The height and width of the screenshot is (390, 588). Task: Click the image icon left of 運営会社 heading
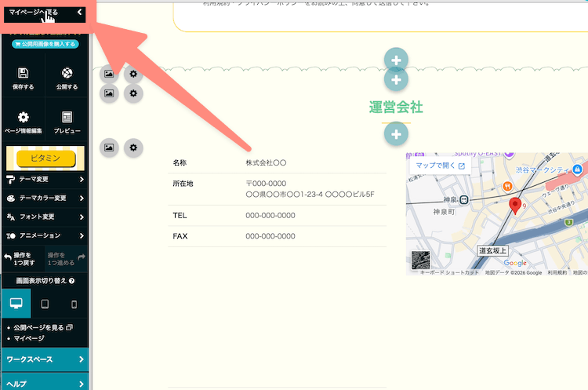(109, 93)
